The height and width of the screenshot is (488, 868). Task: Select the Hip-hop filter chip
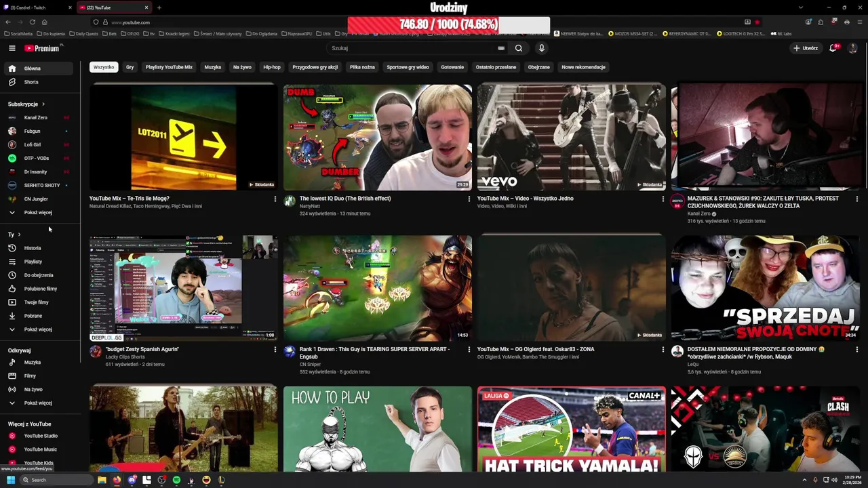coord(272,67)
